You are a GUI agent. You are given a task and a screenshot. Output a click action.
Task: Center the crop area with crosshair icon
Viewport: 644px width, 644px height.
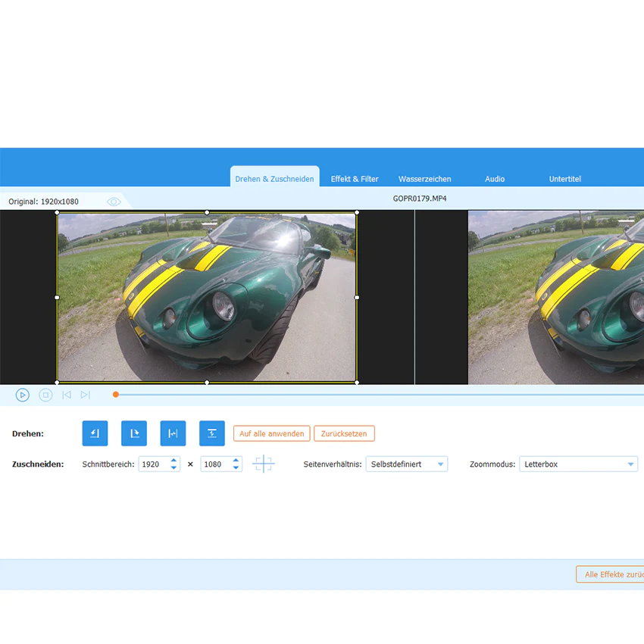pos(263,464)
